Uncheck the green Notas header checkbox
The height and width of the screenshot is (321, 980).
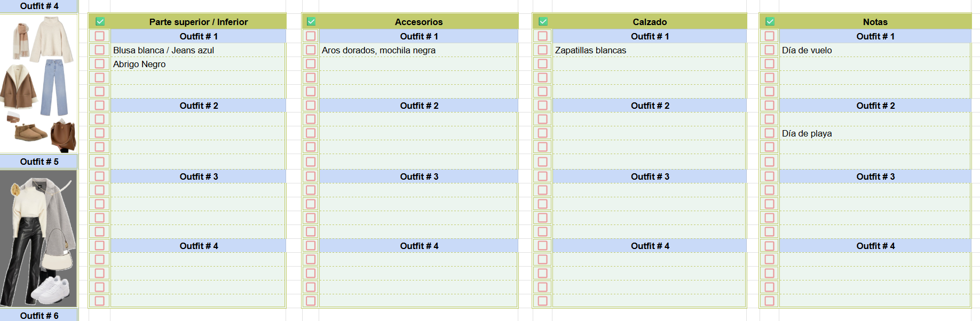[x=770, y=22]
